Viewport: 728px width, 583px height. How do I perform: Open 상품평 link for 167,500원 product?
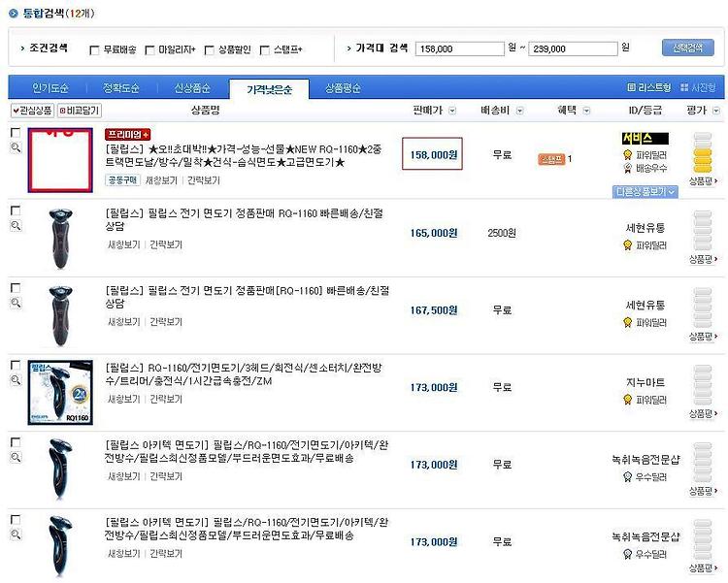[703, 336]
